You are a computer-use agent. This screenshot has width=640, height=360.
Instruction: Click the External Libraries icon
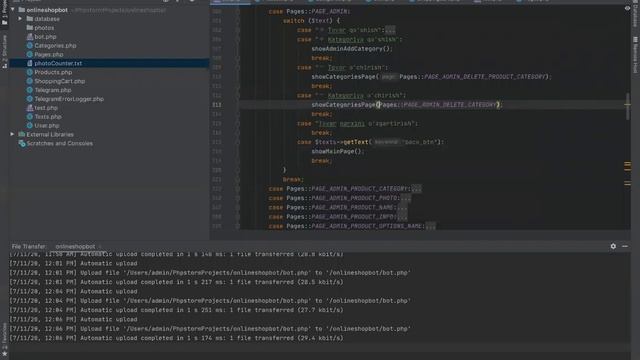(x=22, y=134)
